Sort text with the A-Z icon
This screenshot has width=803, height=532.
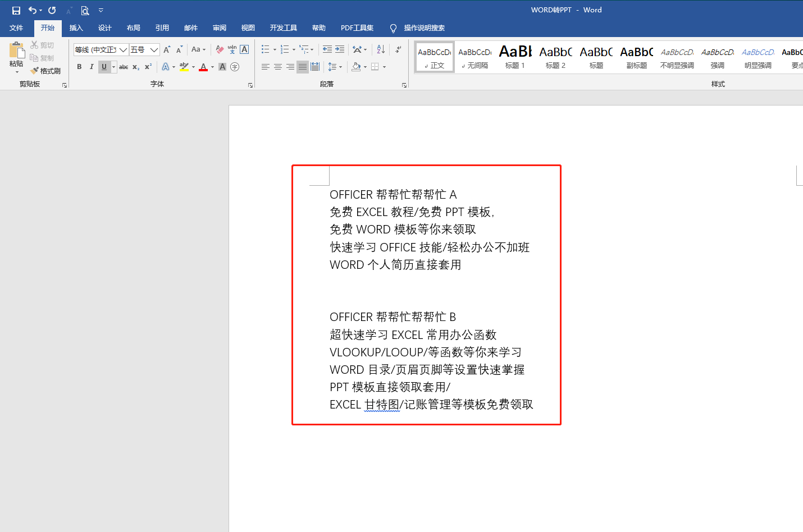click(381, 49)
